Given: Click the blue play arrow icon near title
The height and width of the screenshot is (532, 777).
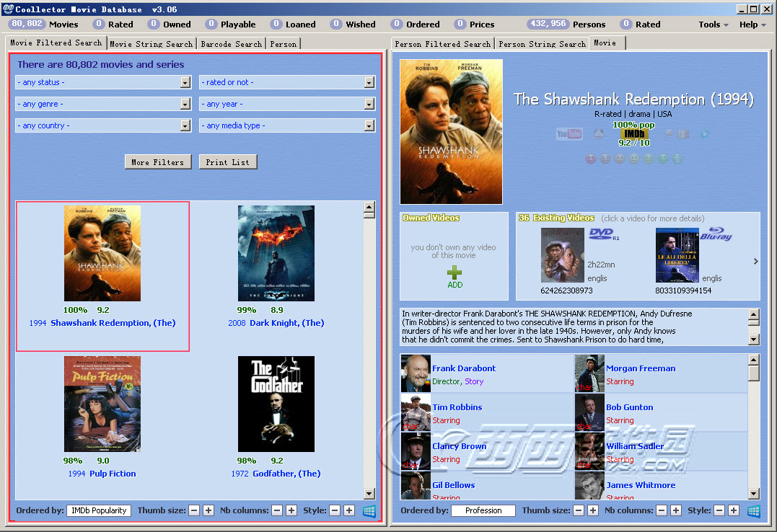Looking at the screenshot, I should (x=705, y=134).
